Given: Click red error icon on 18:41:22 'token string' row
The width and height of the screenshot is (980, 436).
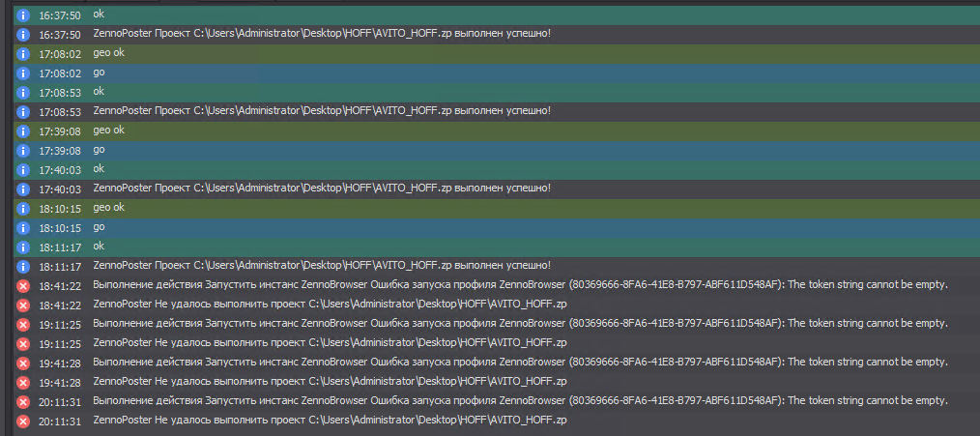Looking at the screenshot, I should [23, 286].
